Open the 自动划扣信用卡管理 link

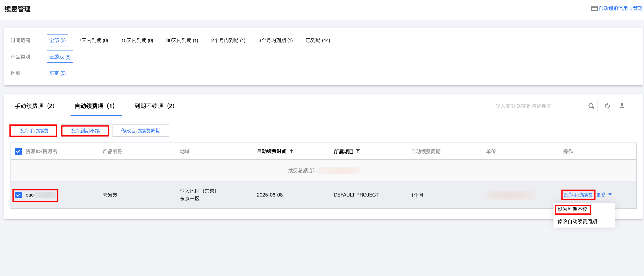(620, 8)
